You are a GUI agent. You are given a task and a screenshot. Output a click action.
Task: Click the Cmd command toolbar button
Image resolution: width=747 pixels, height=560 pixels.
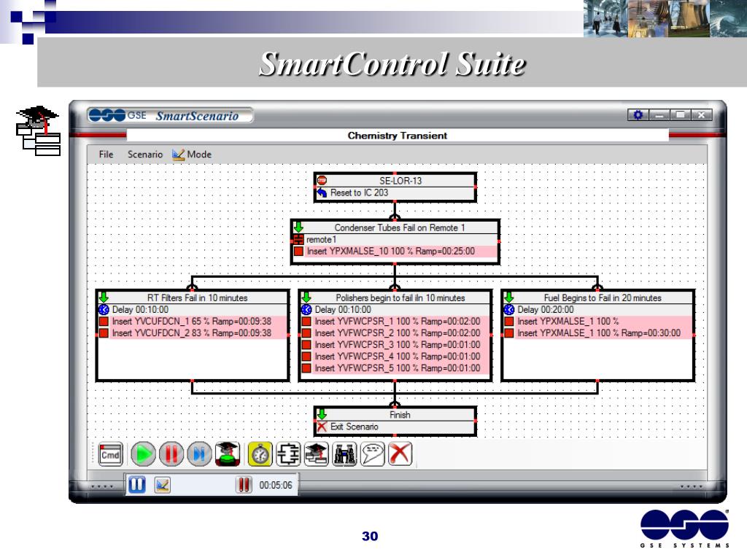(x=110, y=454)
